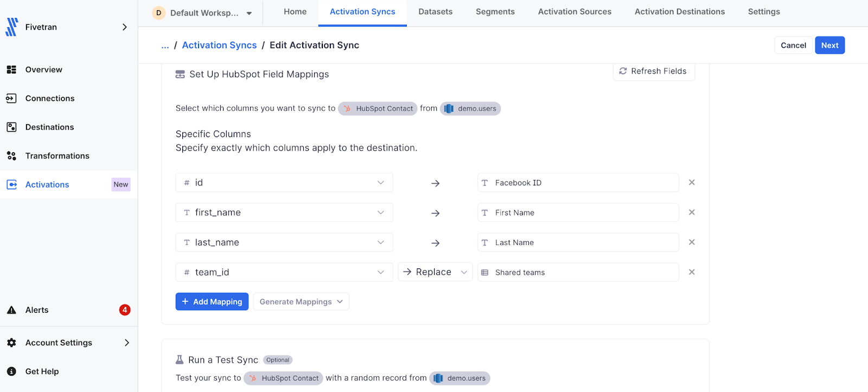The width and height of the screenshot is (868, 392).
Task: Click the Cancel button
Action: tap(793, 46)
